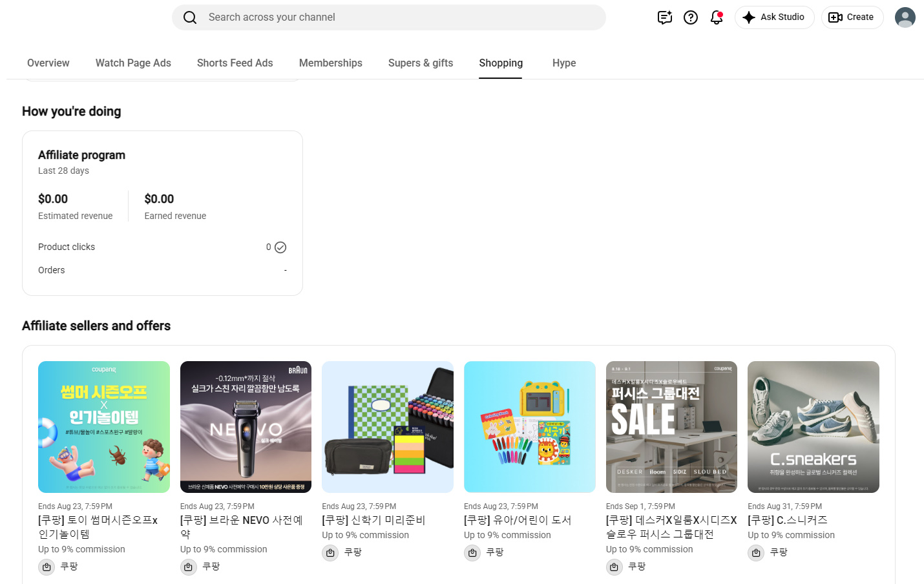Image resolution: width=924 pixels, height=584 pixels.
Task: Focus the Search across your channel field
Action: point(389,17)
